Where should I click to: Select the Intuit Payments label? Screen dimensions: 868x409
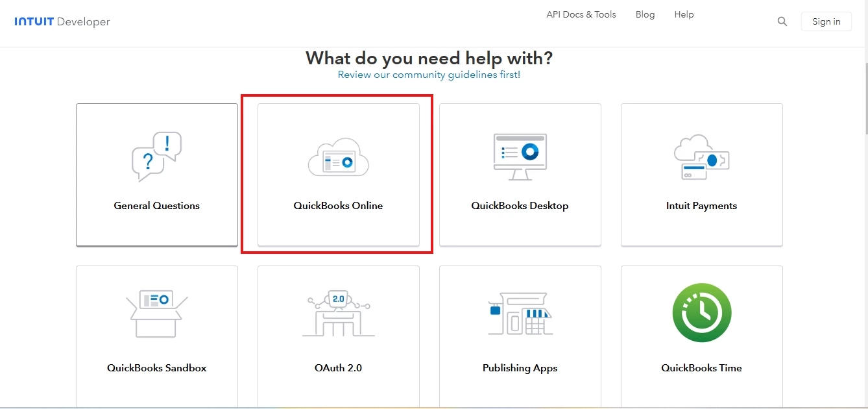702,206
